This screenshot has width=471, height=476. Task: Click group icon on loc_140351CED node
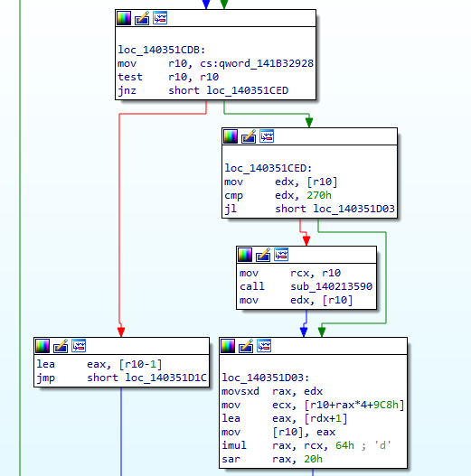(267, 136)
